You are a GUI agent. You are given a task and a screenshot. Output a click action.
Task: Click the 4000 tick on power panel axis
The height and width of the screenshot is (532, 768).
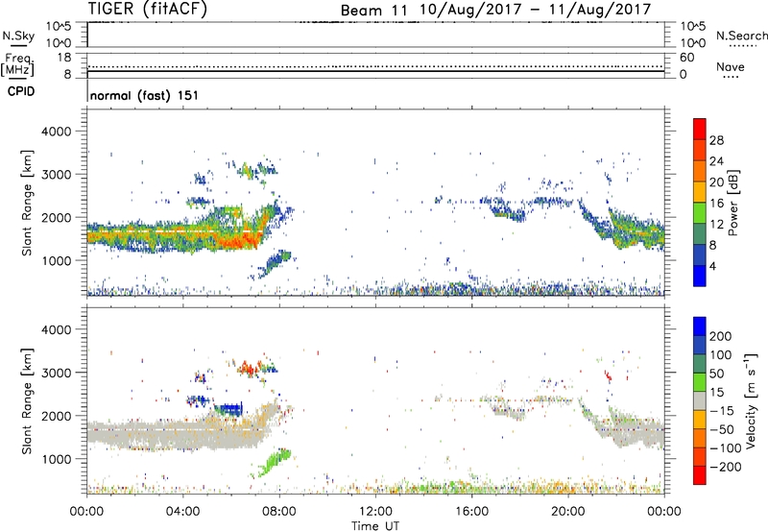point(57,132)
